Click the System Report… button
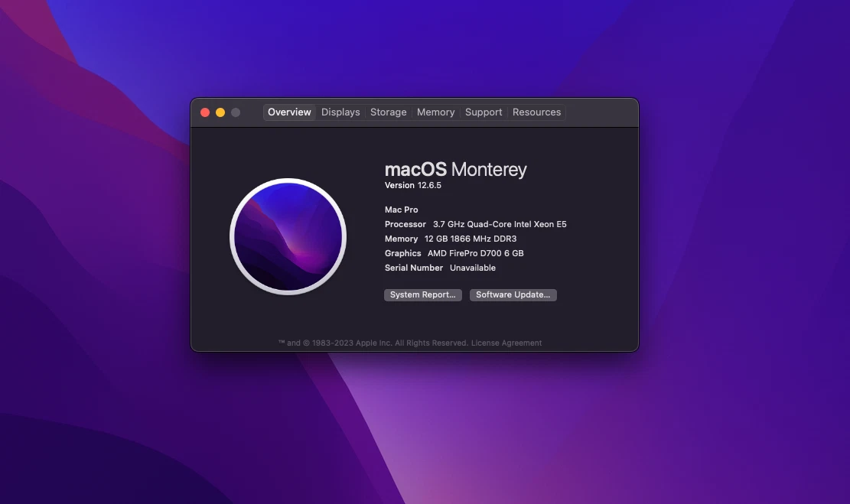 click(x=423, y=294)
